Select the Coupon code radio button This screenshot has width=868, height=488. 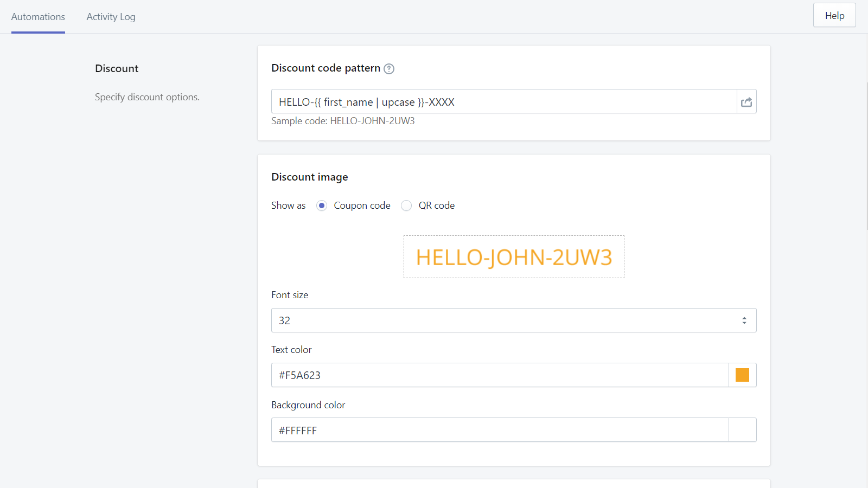tap(321, 206)
